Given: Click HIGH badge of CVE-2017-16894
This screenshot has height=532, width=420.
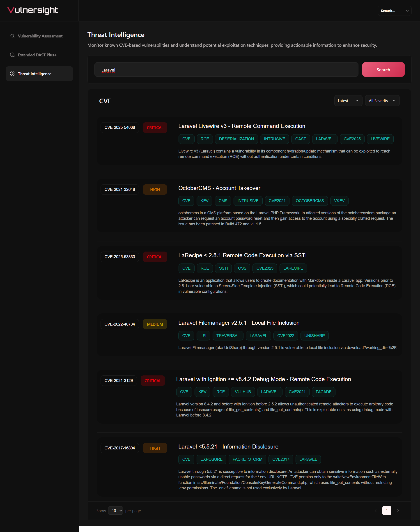Looking at the screenshot, I should point(155,448).
